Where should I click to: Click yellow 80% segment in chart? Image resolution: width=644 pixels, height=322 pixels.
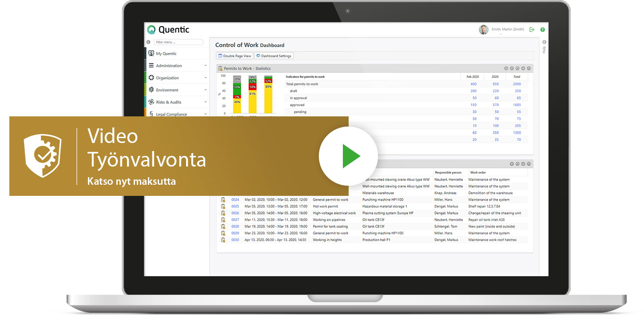coord(268,98)
